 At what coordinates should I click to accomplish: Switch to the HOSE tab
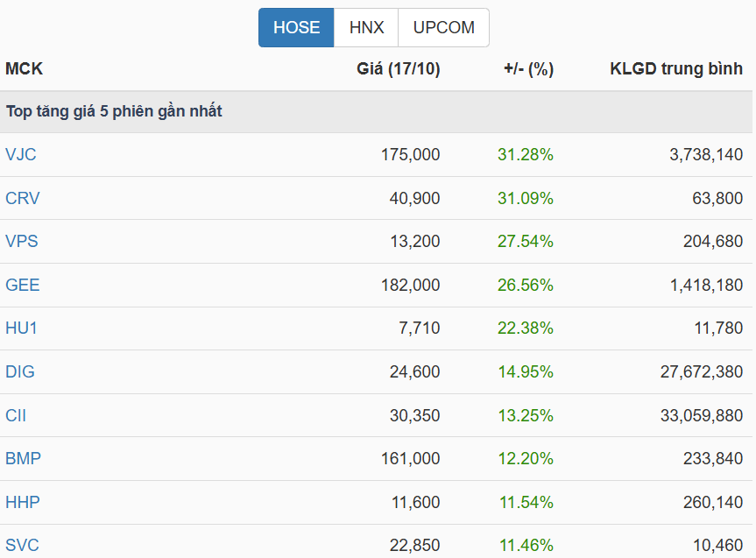296,27
